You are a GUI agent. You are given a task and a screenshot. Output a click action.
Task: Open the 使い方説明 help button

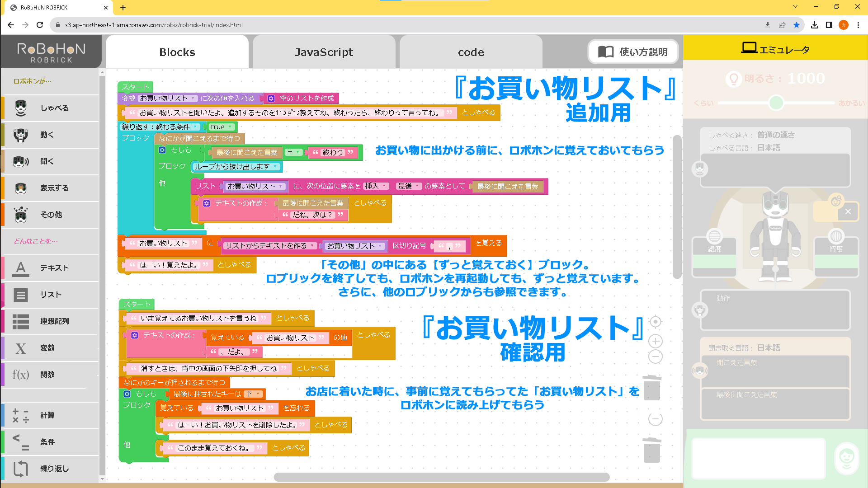633,52
